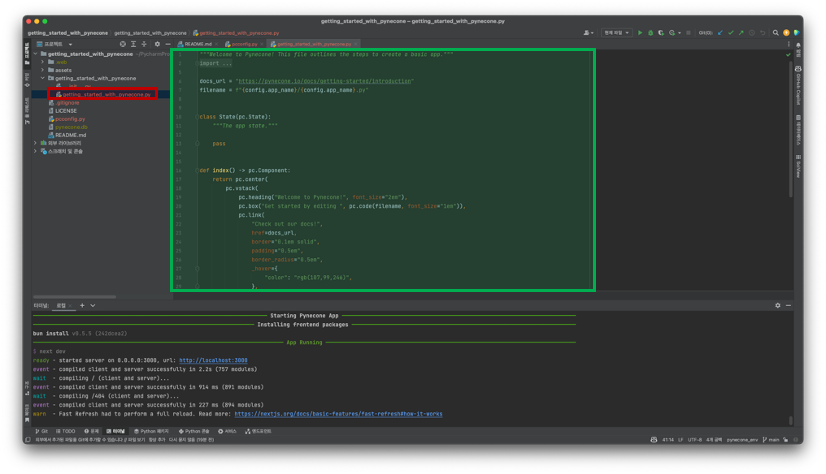Click the stop square icon in toolbar
Image resolution: width=826 pixels, height=474 pixels.
coord(688,33)
